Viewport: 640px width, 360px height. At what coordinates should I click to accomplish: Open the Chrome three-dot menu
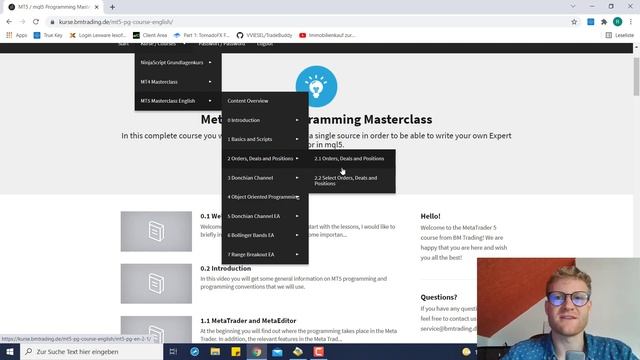(631, 22)
